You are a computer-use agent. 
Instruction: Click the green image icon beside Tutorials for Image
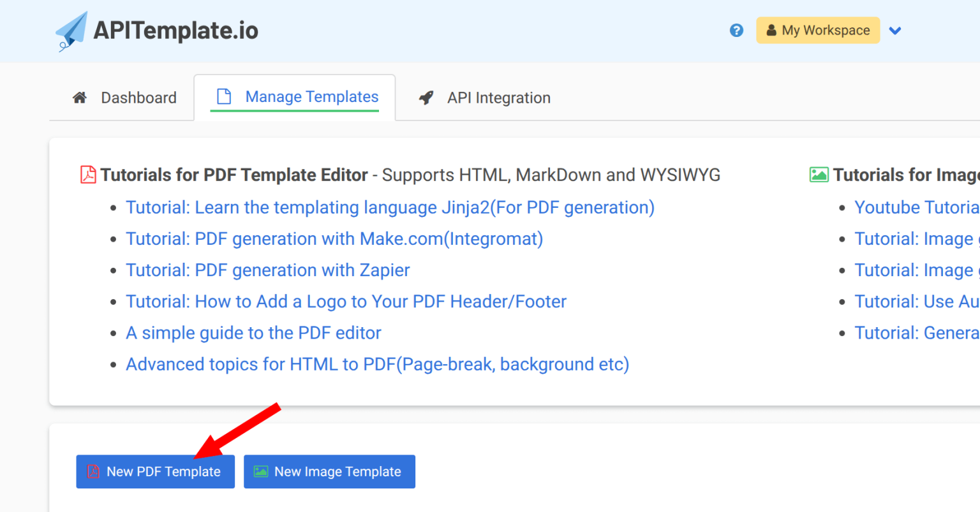click(x=819, y=175)
